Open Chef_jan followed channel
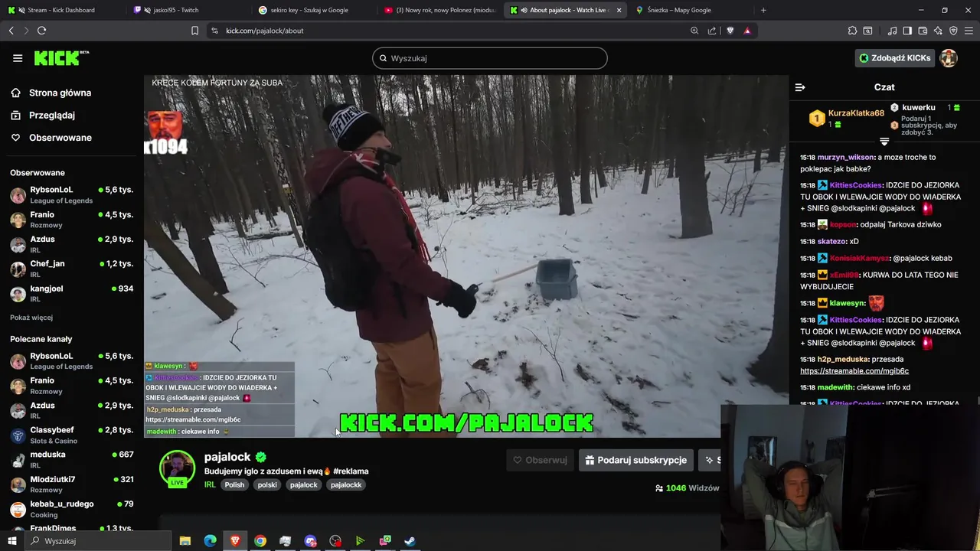This screenshot has height=551, width=980. [x=72, y=269]
